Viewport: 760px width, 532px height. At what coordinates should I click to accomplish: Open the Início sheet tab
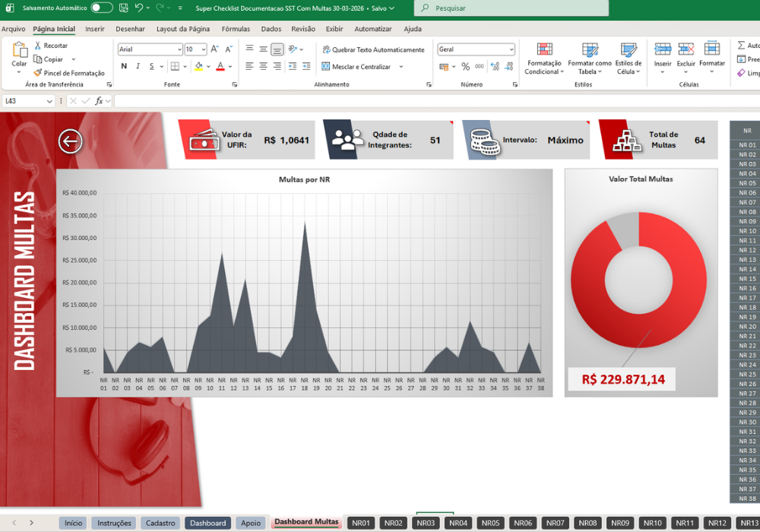(x=73, y=523)
